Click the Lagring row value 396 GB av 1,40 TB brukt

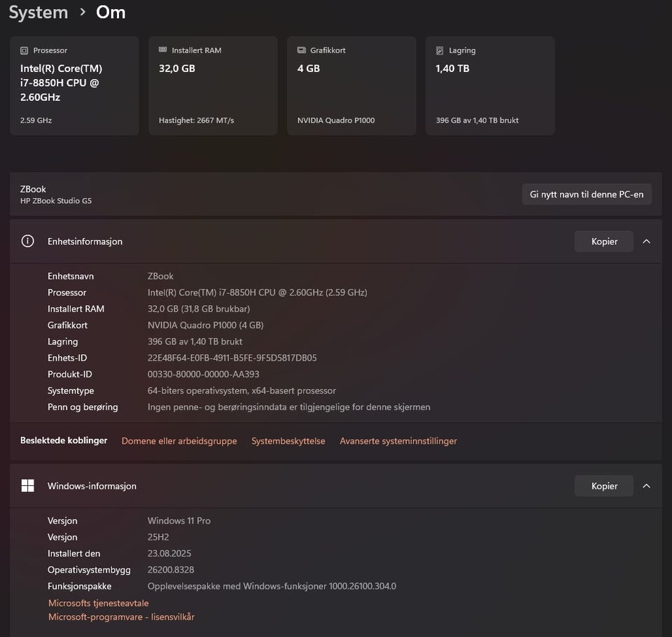click(x=195, y=342)
